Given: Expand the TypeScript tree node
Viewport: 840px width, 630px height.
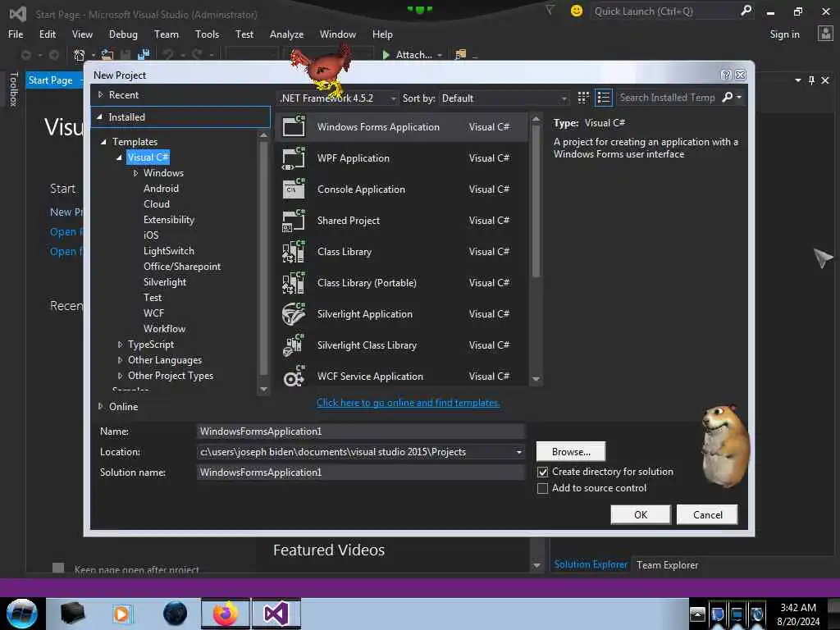Looking at the screenshot, I should tap(120, 345).
